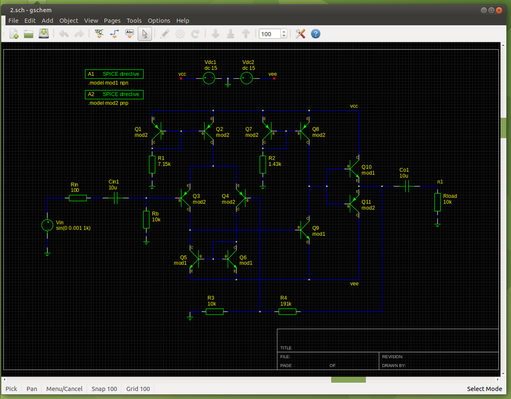Select resistor Rin 100

tap(78, 198)
